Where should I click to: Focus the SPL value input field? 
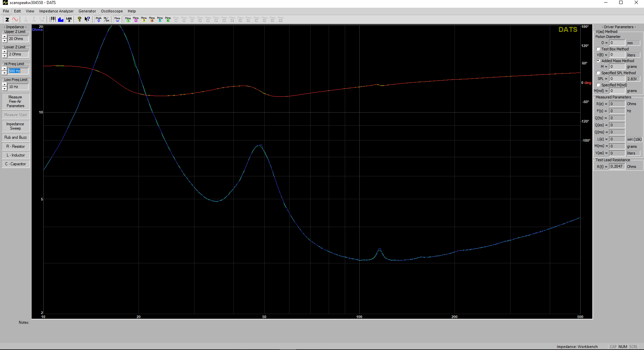point(617,79)
